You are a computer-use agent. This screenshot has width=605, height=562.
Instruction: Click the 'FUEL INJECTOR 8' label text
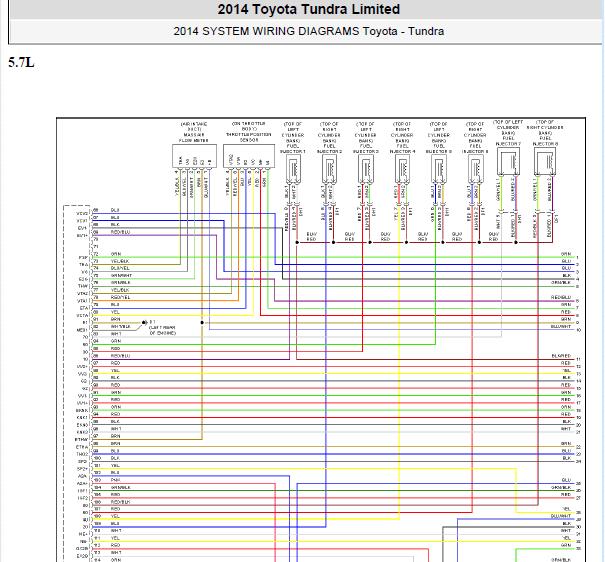point(545,141)
